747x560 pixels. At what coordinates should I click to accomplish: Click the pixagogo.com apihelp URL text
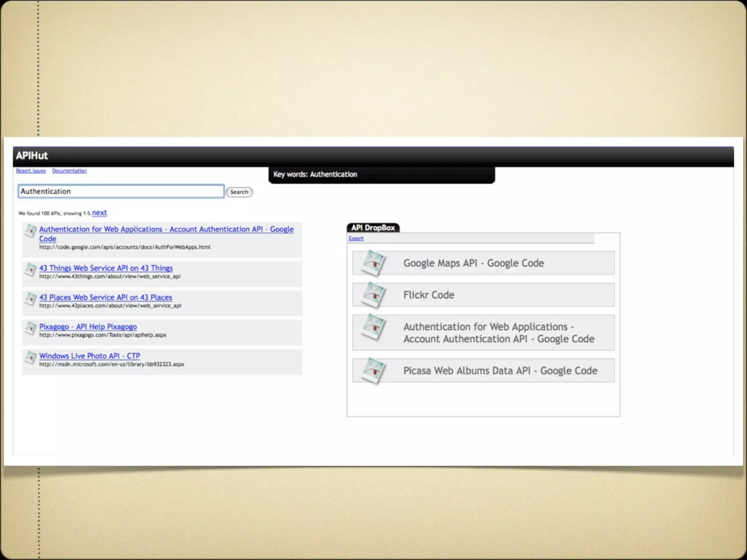(x=103, y=335)
